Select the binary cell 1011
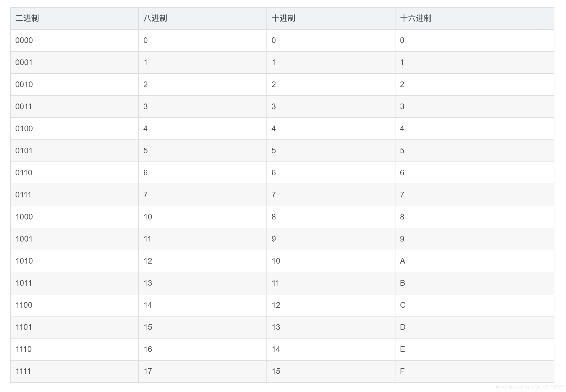566x392 pixels. click(x=23, y=283)
